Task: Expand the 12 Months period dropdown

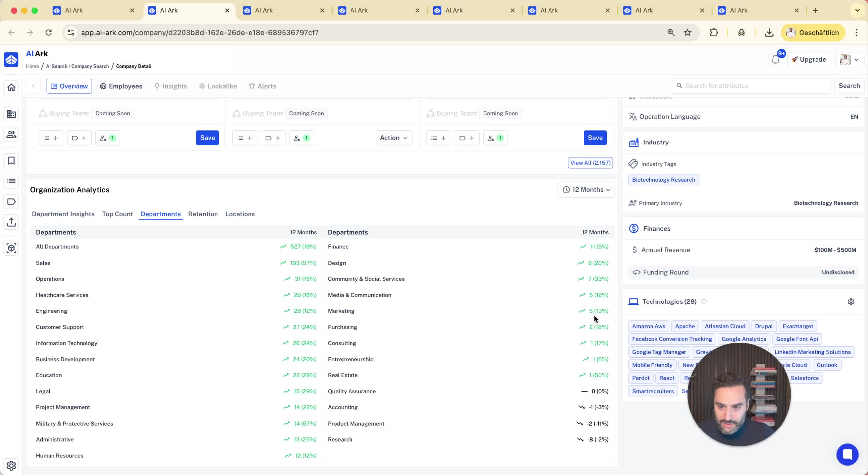Action: click(586, 190)
